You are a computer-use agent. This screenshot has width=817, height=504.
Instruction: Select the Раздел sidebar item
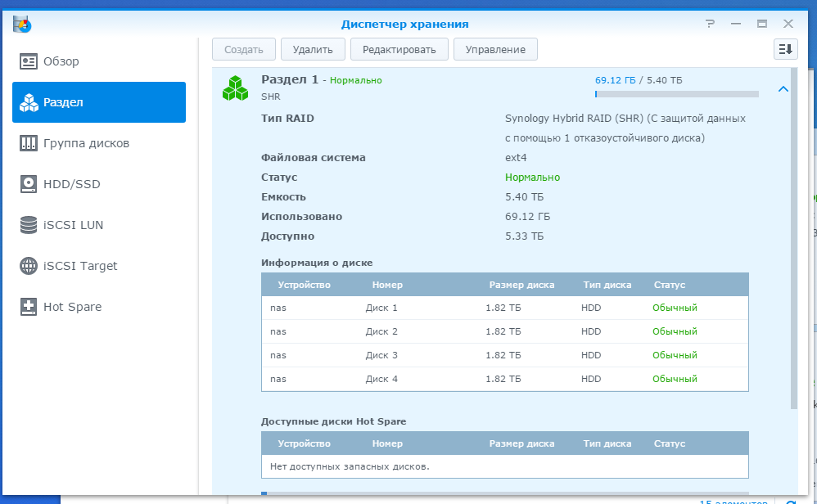[99, 102]
